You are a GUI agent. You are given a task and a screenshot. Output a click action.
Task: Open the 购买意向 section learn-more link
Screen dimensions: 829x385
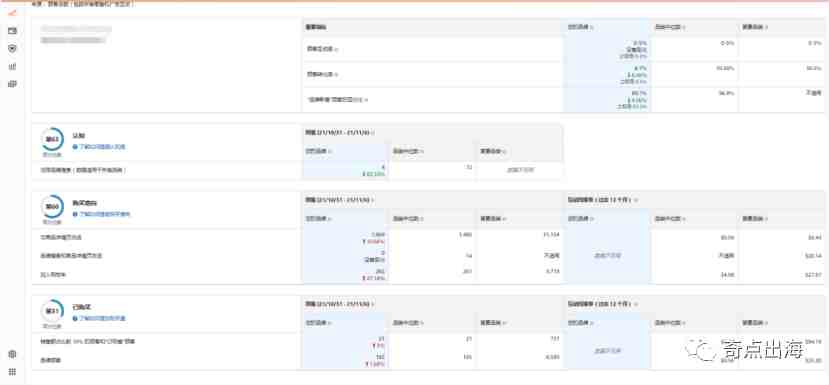[104, 214]
